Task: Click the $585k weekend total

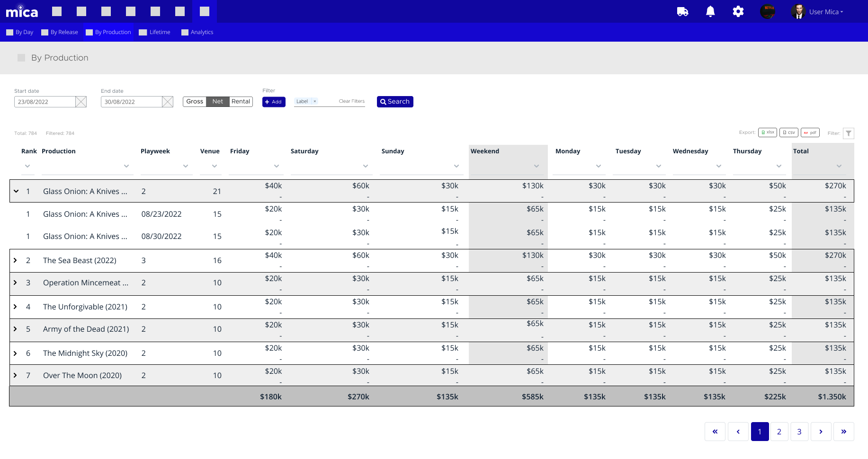Action: 533,397
